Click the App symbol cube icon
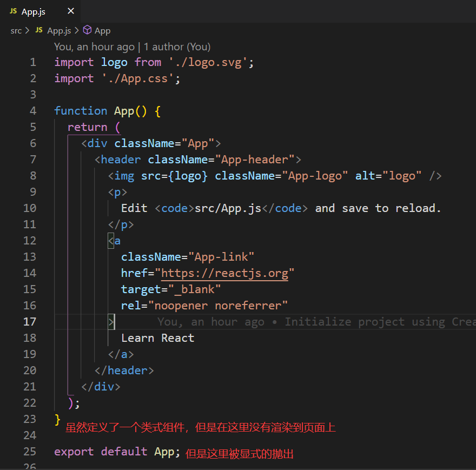The image size is (476, 470). click(x=88, y=30)
